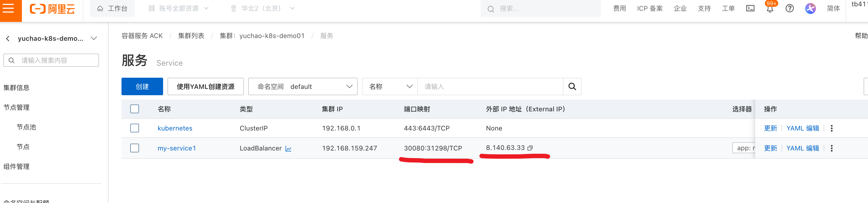Click the purple user avatar
This screenshot has width=868, height=203.
point(810,8)
